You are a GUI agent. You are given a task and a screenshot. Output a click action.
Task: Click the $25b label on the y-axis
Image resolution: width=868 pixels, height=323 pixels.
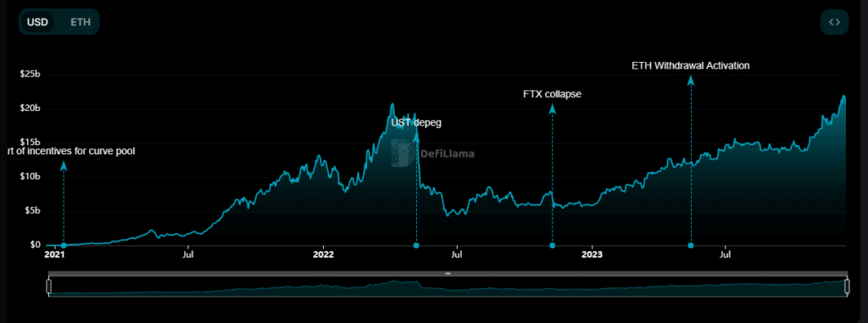tap(31, 75)
